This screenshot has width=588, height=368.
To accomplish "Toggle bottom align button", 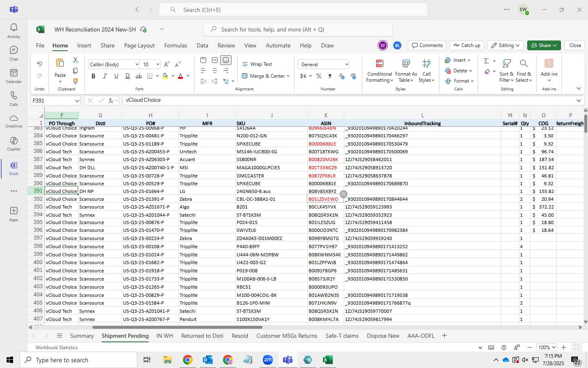I will coord(226,60).
